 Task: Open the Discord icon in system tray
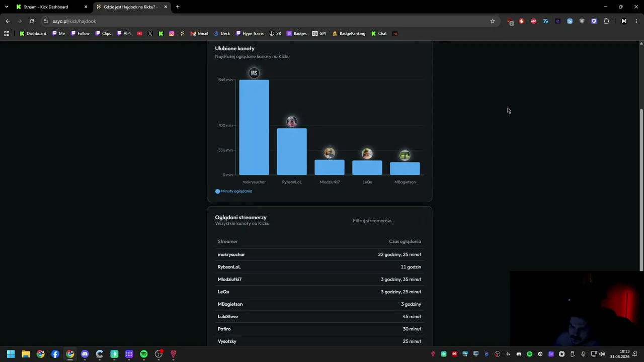point(519,354)
